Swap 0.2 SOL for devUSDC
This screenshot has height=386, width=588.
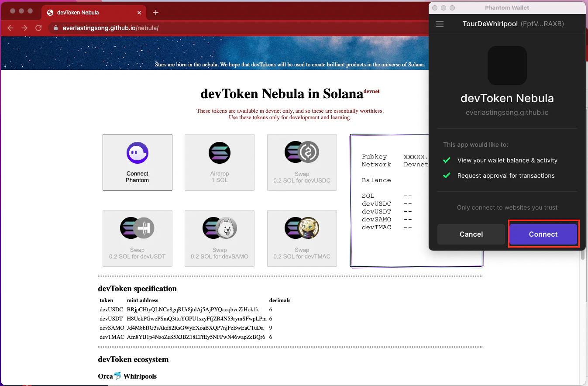[302, 162]
